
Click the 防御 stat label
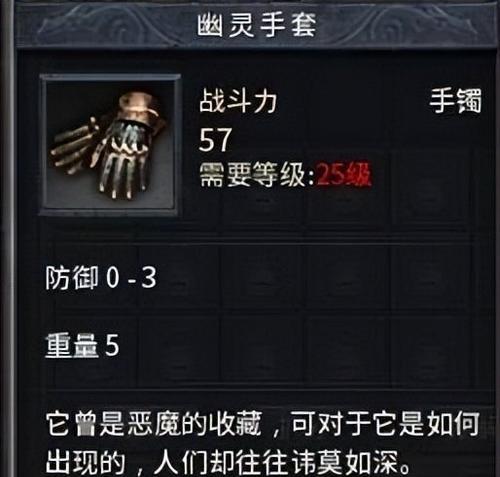[72, 278]
